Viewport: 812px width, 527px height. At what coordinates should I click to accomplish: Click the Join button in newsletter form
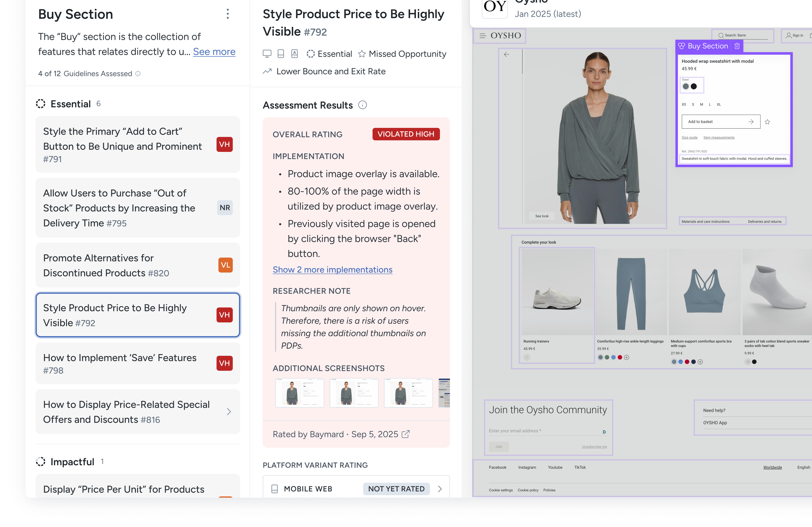tap(498, 446)
